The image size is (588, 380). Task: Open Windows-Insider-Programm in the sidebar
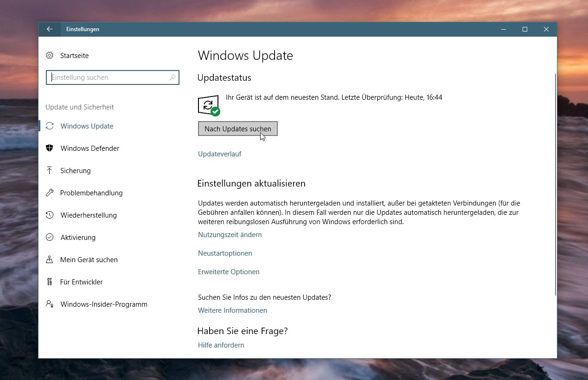[103, 304]
